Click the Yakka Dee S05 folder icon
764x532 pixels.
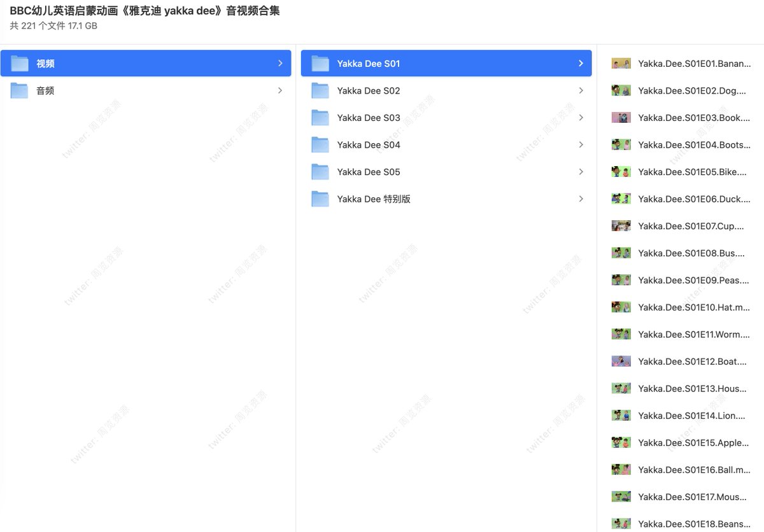320,172
